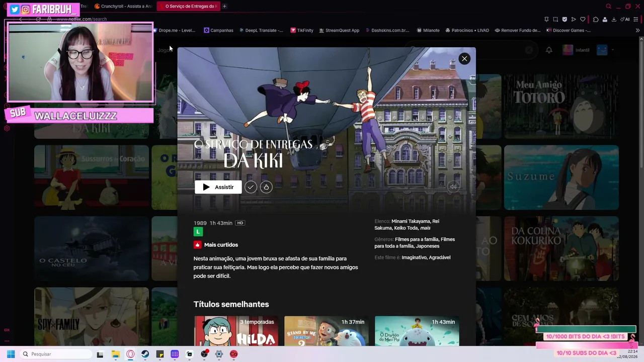Screen dimensions: 644x362
Task: Open the Meu Amigo Totoro thumbnail
Action: [561, 106]
